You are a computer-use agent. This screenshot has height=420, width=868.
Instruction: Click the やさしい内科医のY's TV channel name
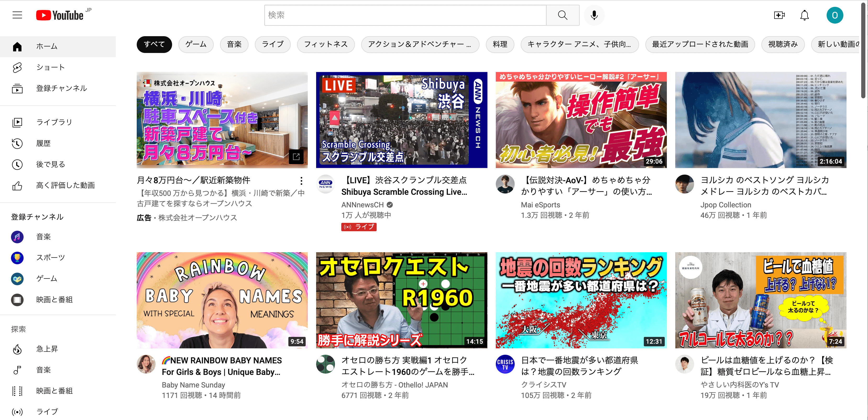(740, 385)
